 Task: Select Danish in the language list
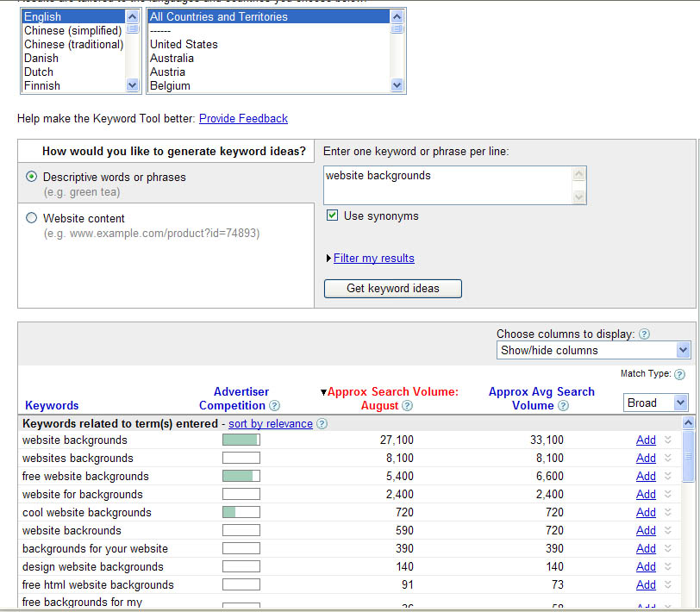[x=41, y=58]
